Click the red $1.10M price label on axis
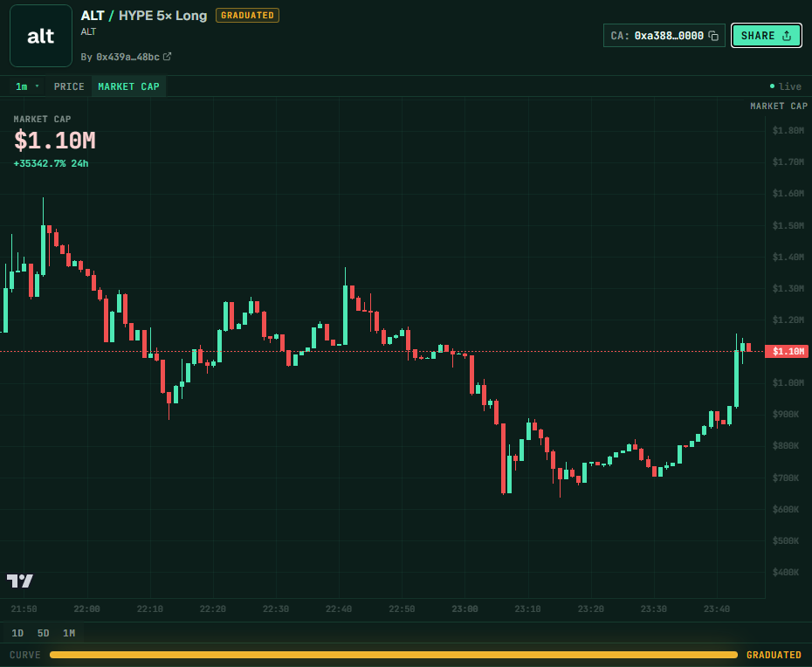Image resolution: width=812 pixels, height=667 pixels. (x=788, y=352)
